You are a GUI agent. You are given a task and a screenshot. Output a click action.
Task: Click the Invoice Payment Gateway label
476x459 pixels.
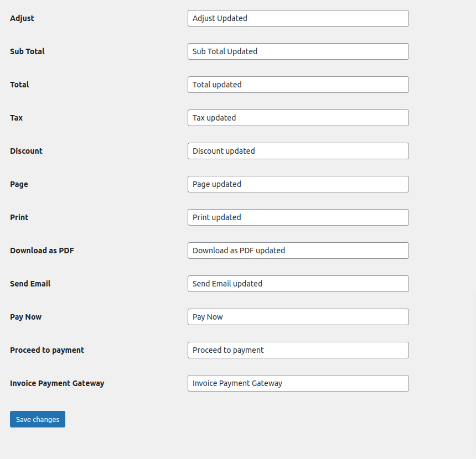(x=57, y=383)
